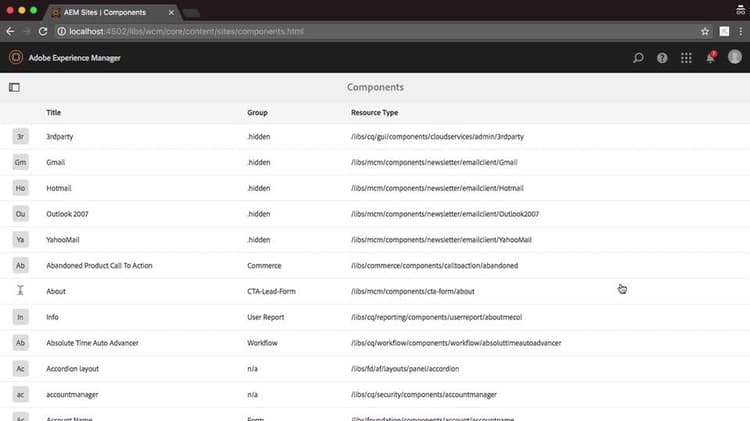Select the Ou thumbnail for Outlook 2007
750x421 pixels.
pos(21,214)
